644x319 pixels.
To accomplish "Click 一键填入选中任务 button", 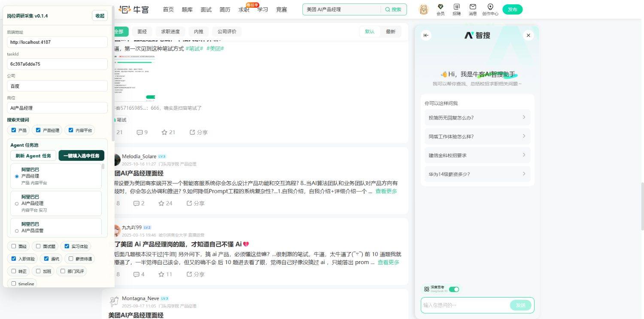I will 82,156.
